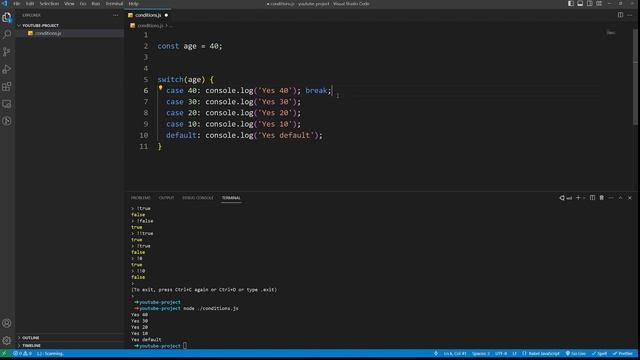Open the Accounts menu icon

click(7, 323)
